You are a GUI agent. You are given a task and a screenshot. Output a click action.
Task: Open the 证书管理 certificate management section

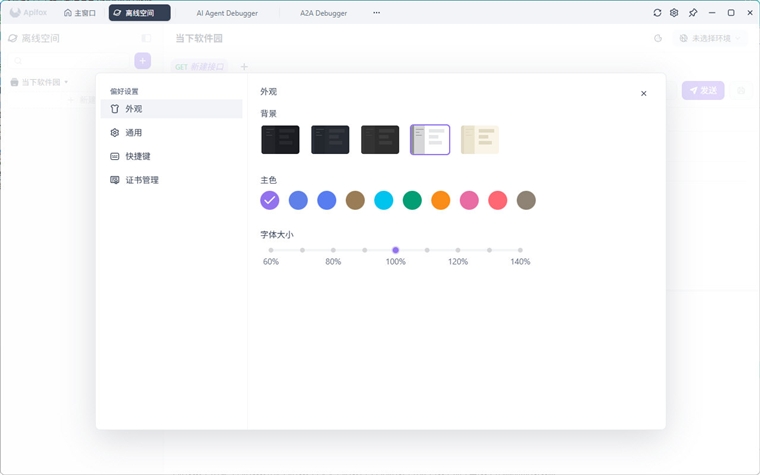pyautogui.click(x=171, y=180)
